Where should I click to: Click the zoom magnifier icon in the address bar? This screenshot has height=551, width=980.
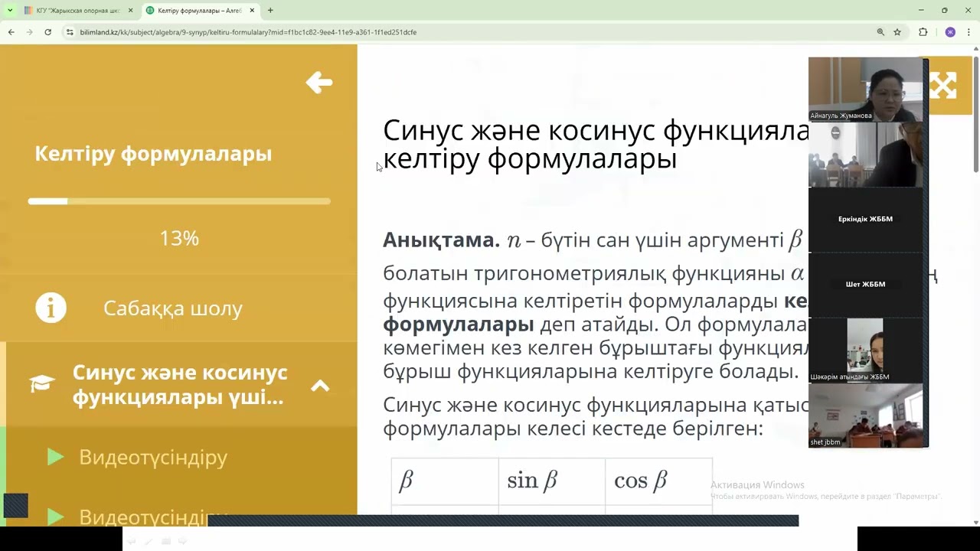point(880,32)
